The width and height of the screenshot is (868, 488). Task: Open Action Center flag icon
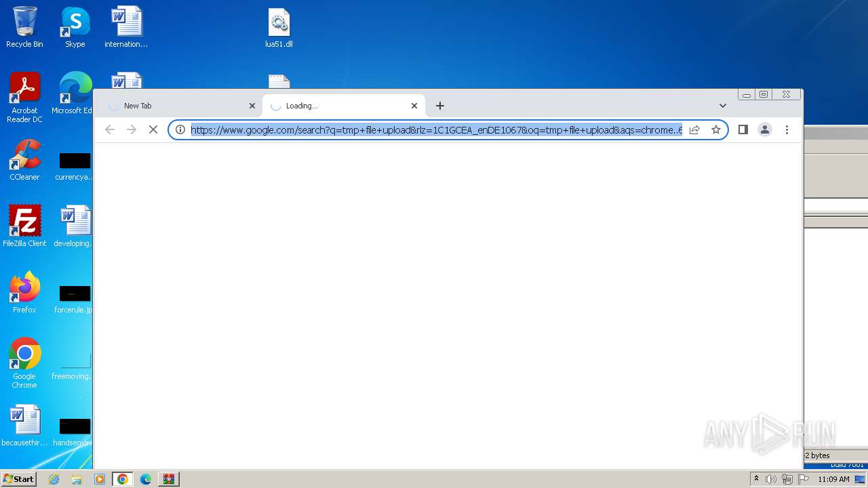coord(804,479)
